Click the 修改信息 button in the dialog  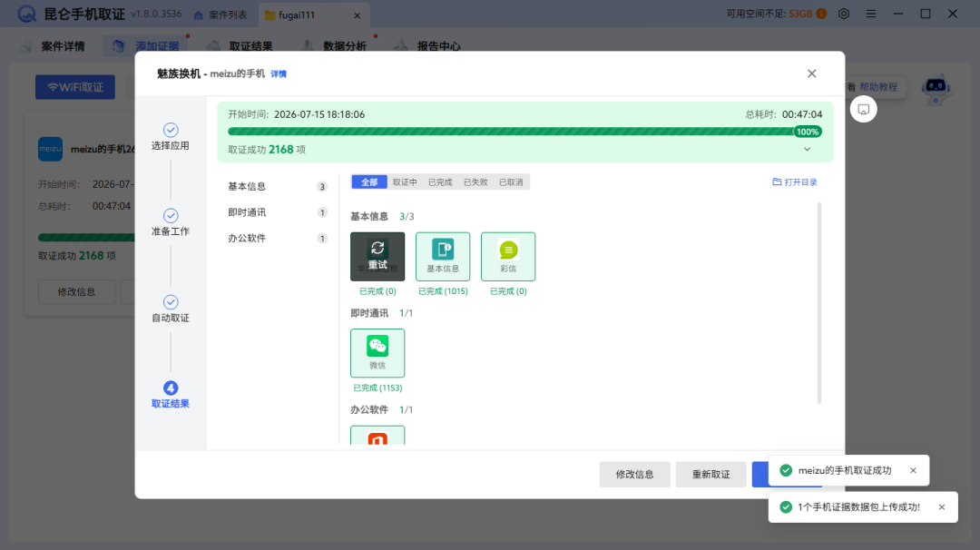coord(634,475)
